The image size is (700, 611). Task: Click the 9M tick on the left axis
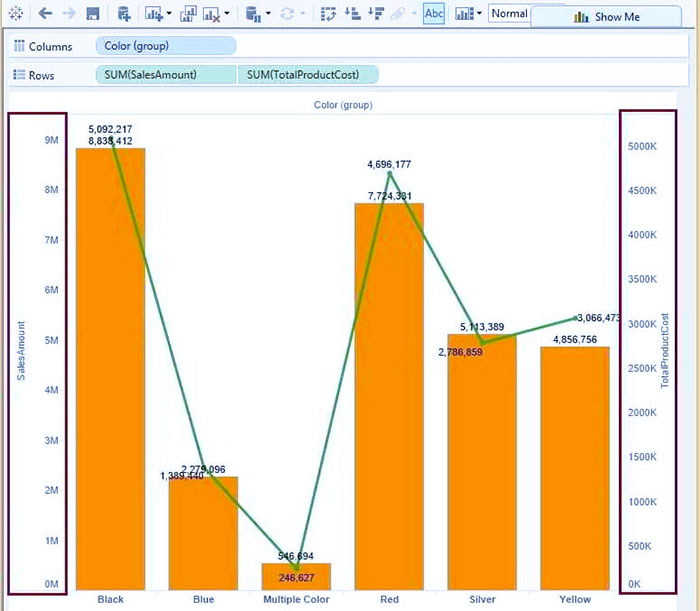pos(51,140)
